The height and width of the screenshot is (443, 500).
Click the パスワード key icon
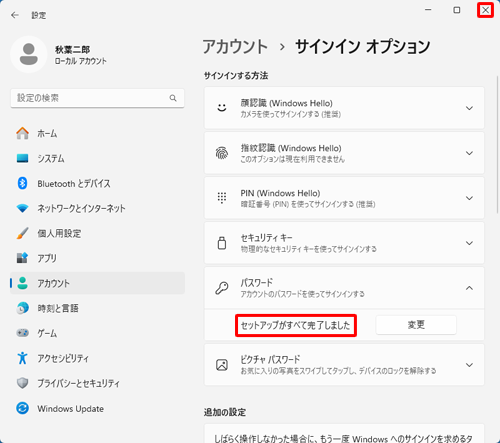point(222,288)
